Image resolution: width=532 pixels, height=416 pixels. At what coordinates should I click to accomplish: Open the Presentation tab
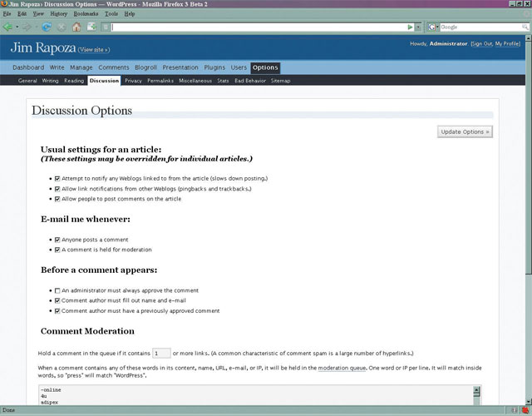point(180,67)
